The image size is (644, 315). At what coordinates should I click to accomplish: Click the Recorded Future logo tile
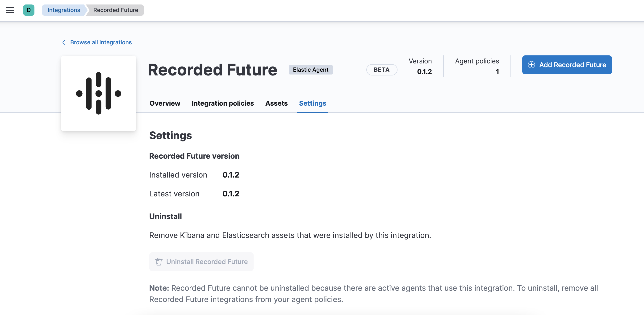[99, 93]
